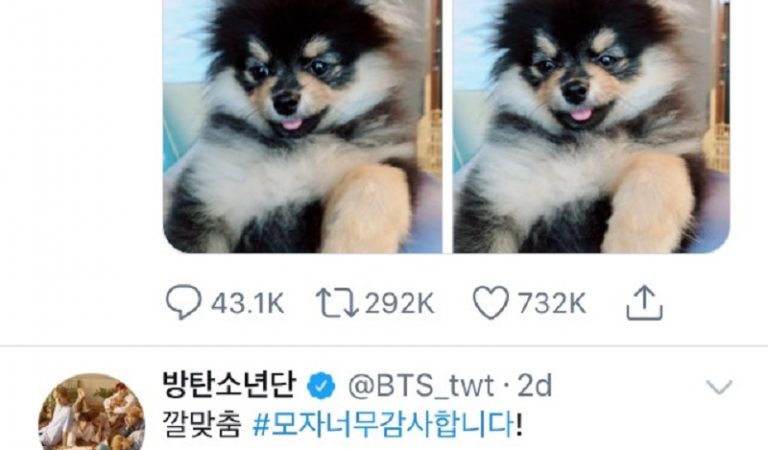This screenshot has width=768, height=450.
Task: Tap the share upload icon
Action: click(645, 303)
